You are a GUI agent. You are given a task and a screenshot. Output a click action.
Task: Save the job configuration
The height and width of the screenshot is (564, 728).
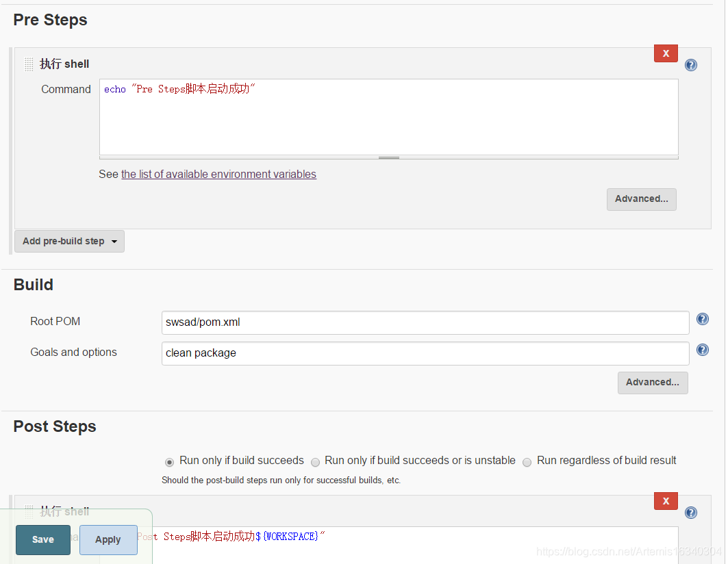pyautogui.click(x=42, y=539)
